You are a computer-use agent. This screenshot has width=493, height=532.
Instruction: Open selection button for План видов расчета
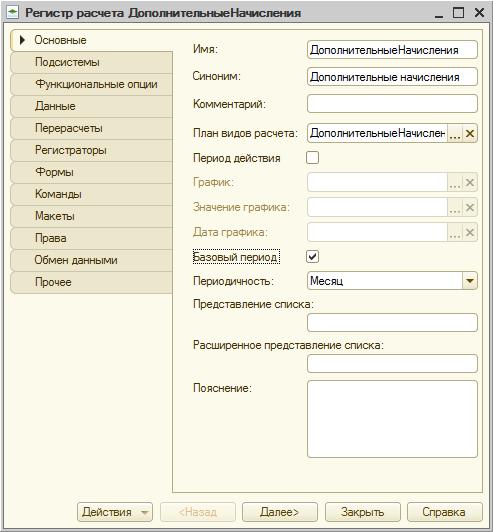point(455,133)
